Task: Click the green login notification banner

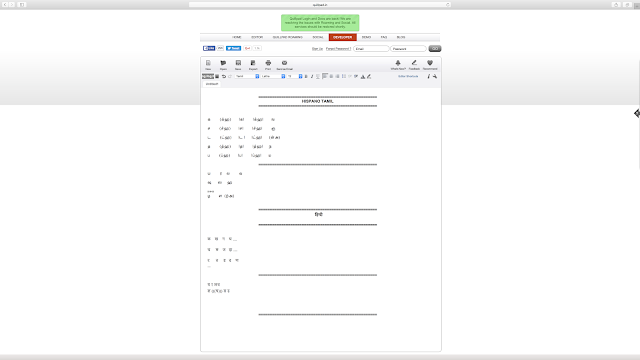Action: [x=320, y=23]
